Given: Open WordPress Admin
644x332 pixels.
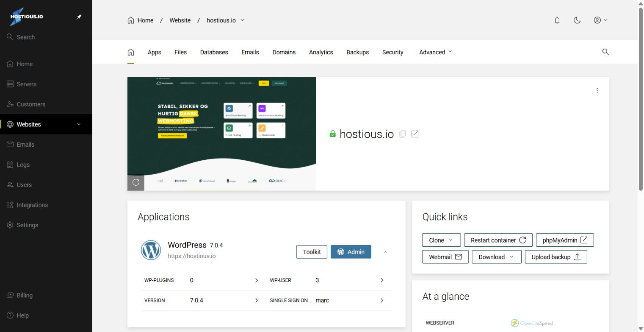Looking at the screenshot, I should (351, 252).
